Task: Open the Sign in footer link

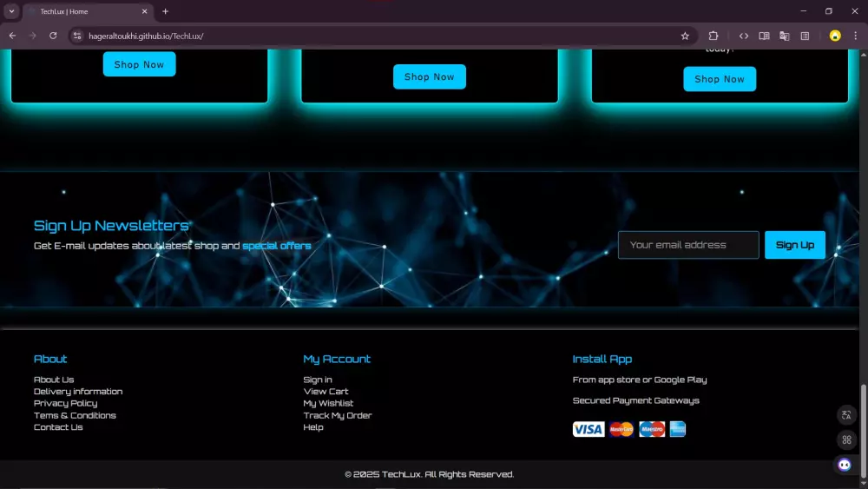Action: tap(318, 380)
